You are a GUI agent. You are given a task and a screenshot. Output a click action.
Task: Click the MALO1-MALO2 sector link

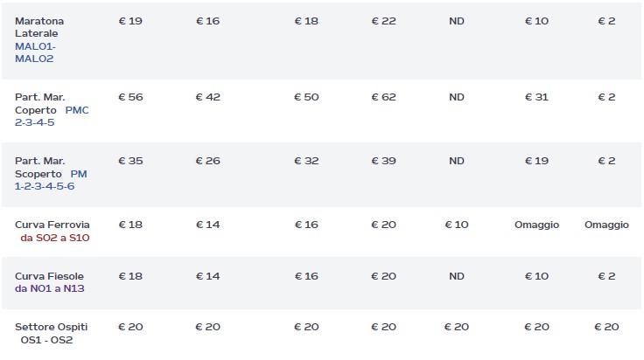coord(35,52)
